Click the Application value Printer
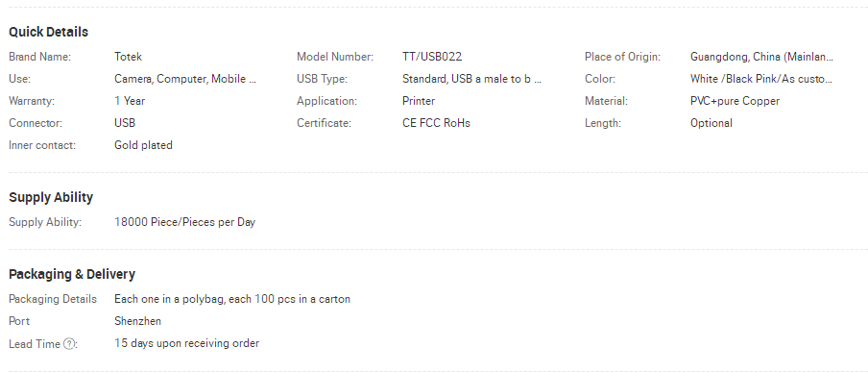The width and height of the screenshot is (868, 373). pos(419,101)
